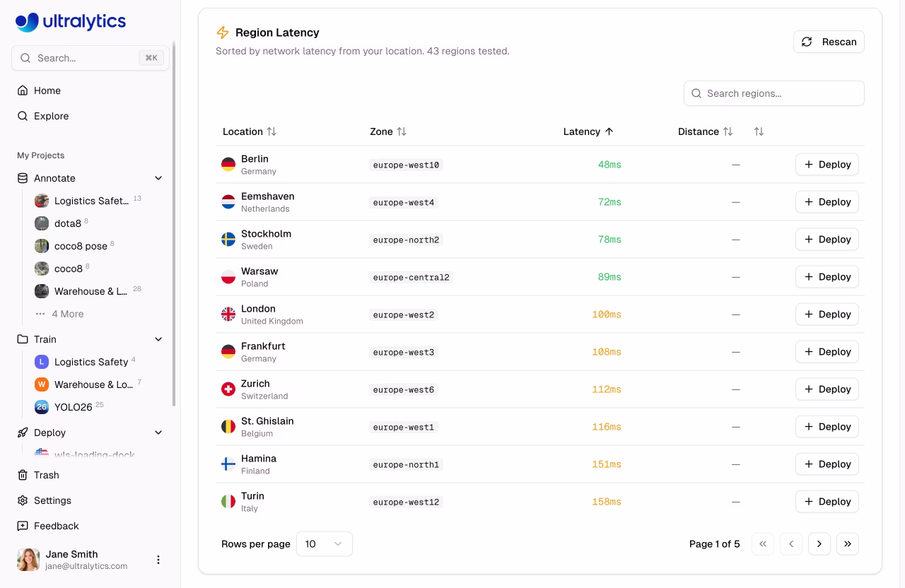Collapse the Train section

tap(158, 339)
